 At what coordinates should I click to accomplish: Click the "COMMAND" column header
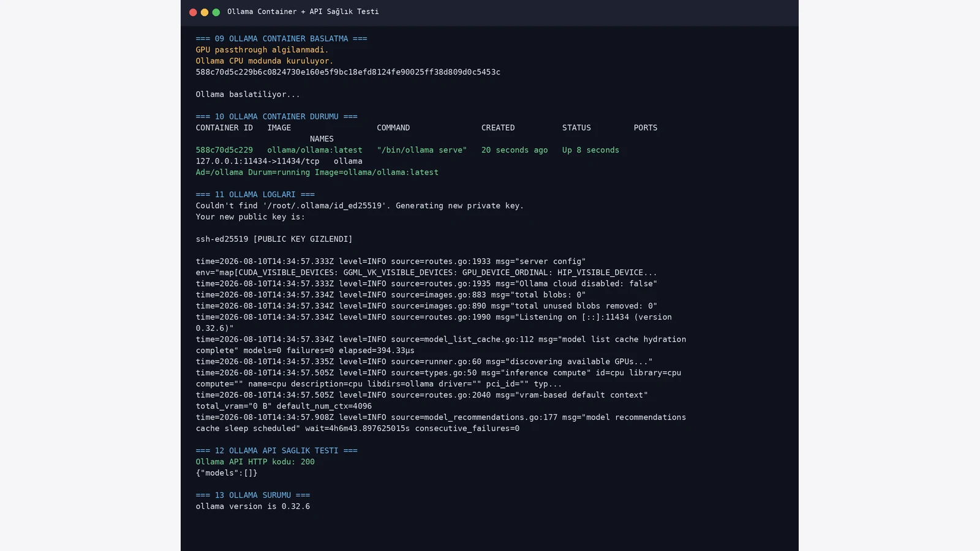[393, 128]
